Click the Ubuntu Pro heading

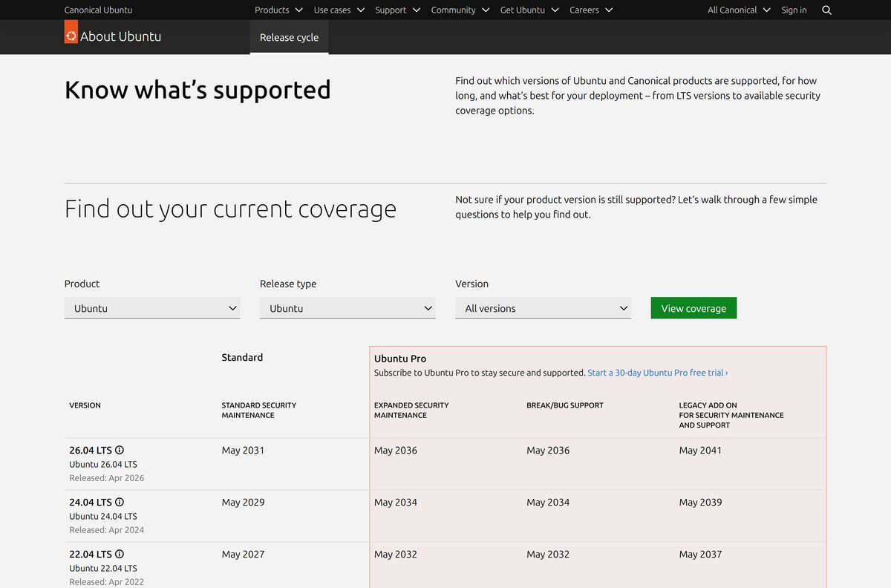[x=400, y=359]
